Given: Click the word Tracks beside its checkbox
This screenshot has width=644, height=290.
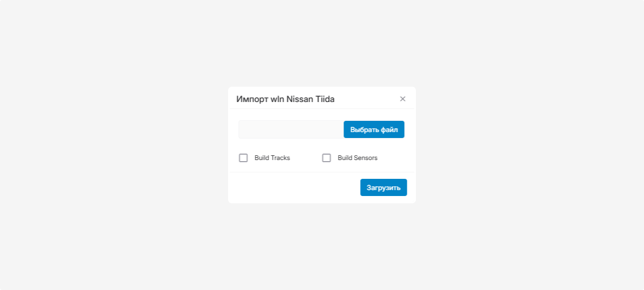Looking at the screenshot, I should tap(280, 158).
